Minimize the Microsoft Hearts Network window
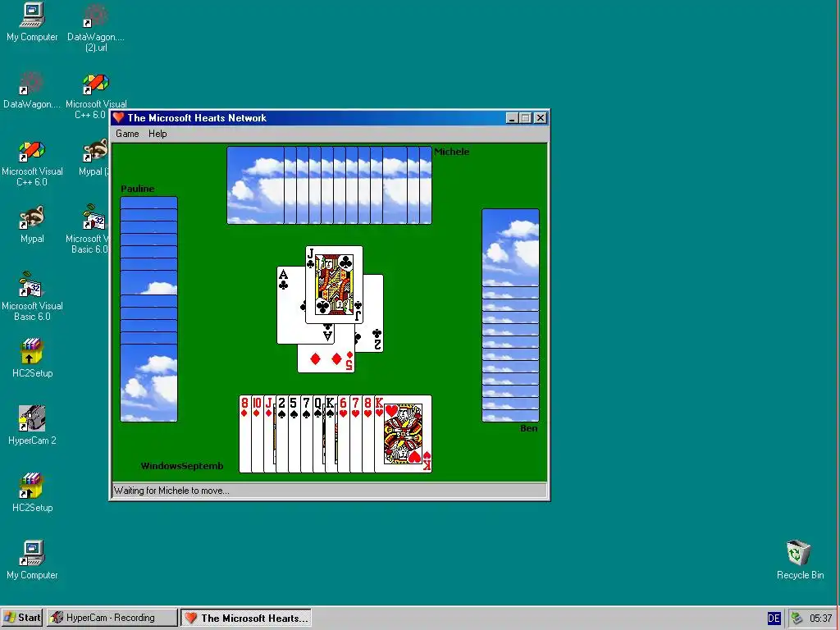This screenshot has width=840, height=630. [512, 118]
